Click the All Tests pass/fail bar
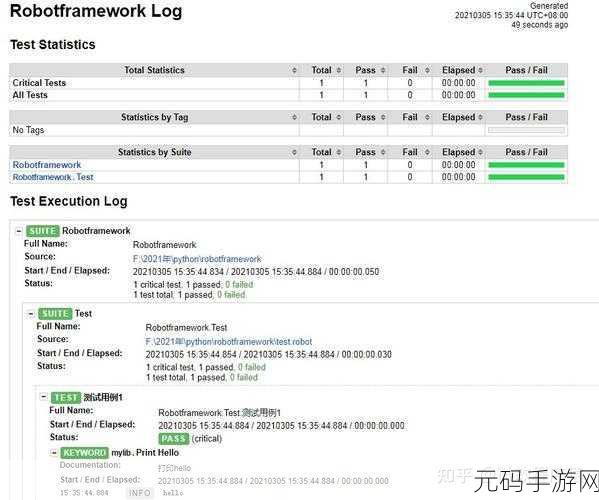The height and width of the screenshot is (500, 599). pos(526,95)
